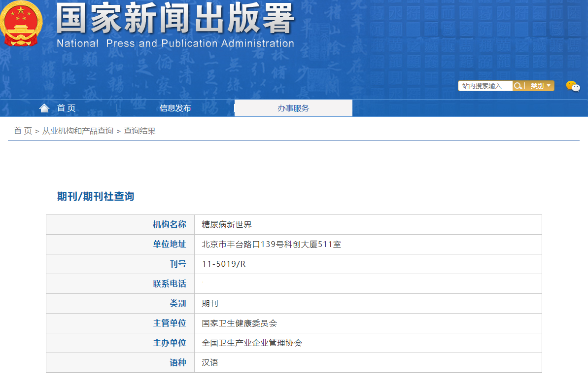Click the magnifier search icon
Screen dimensions: 588x390
(518, 86)
